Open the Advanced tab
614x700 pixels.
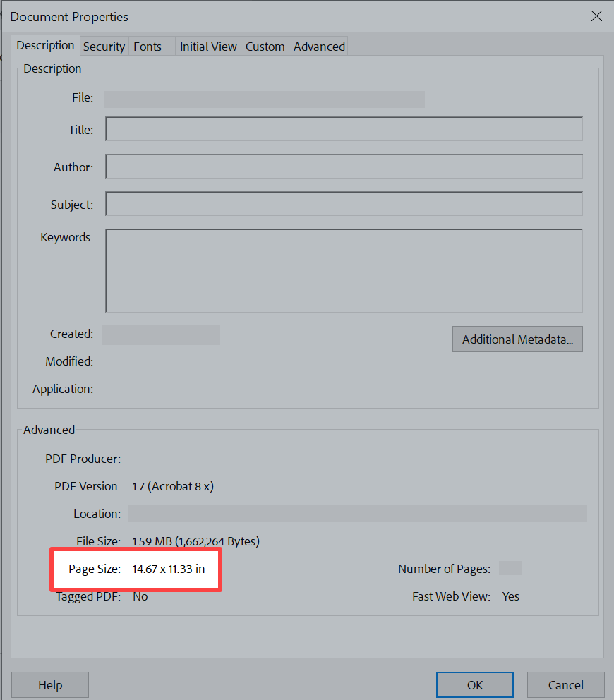(318, 47)
